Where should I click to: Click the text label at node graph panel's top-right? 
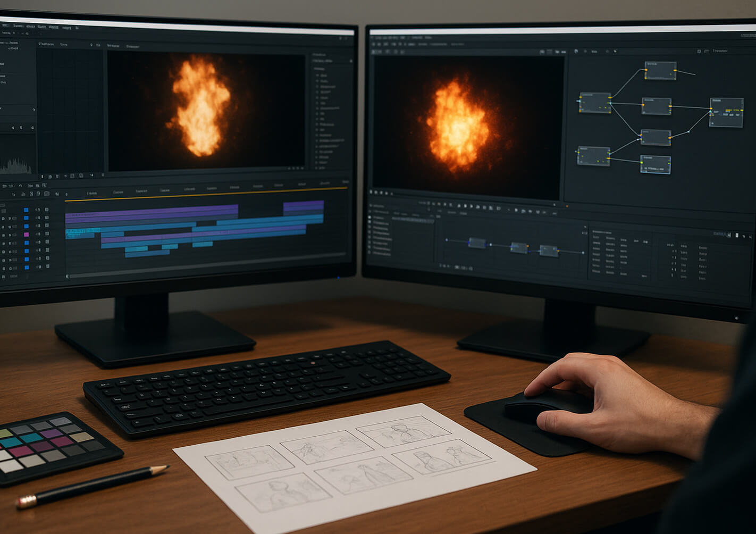point(720,51)
